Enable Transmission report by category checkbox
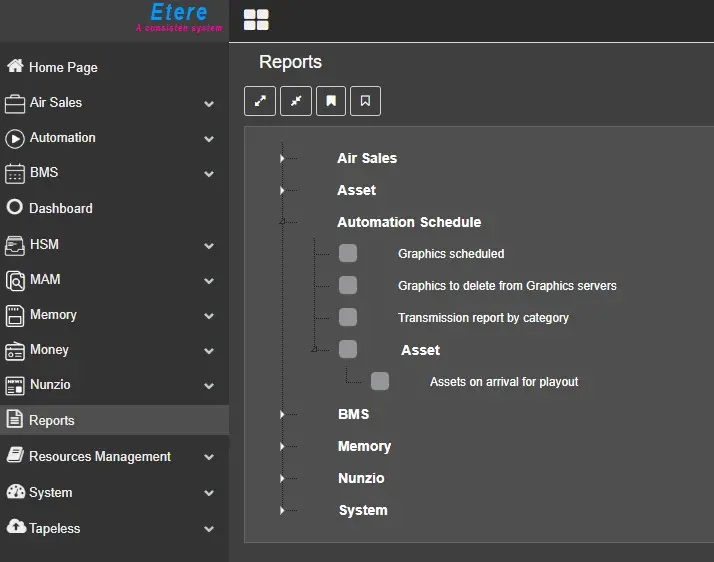Screen dimensions: 714x562 348,318
